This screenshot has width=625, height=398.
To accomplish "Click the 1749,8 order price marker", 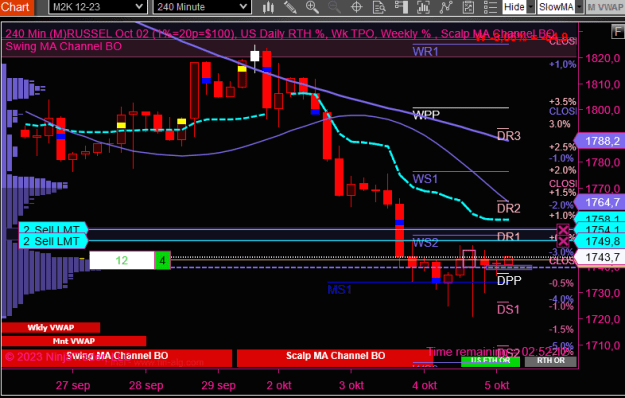I will [599, 241].
